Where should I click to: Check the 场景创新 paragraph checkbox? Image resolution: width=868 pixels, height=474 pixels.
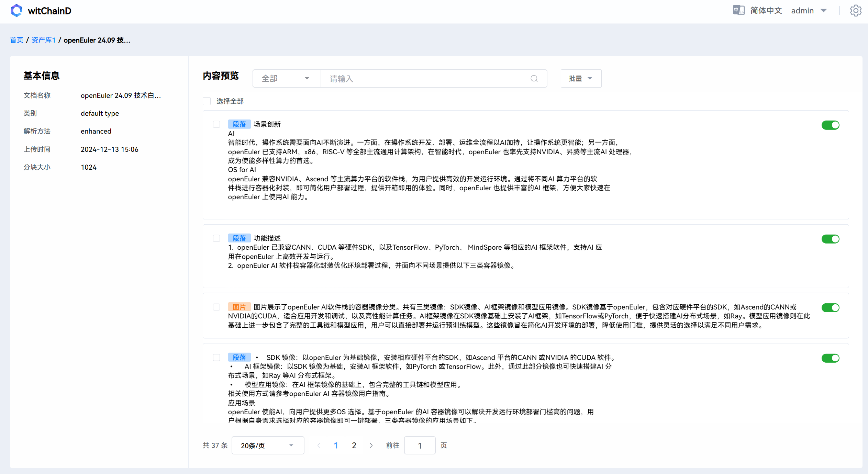tap(216, 124)
